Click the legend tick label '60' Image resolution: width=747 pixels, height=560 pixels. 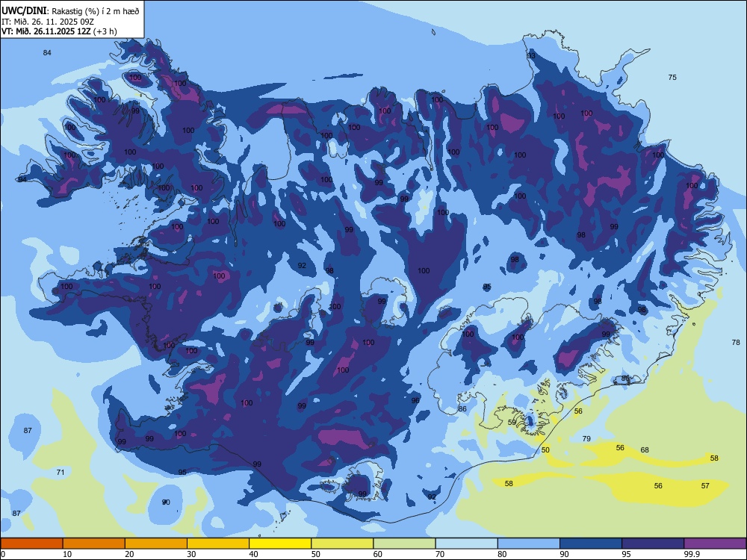(x=378, y=554)
